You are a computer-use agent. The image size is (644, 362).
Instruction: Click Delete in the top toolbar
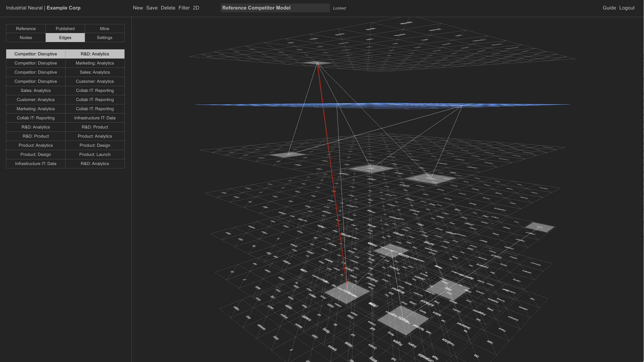click(x=168, y=8)
